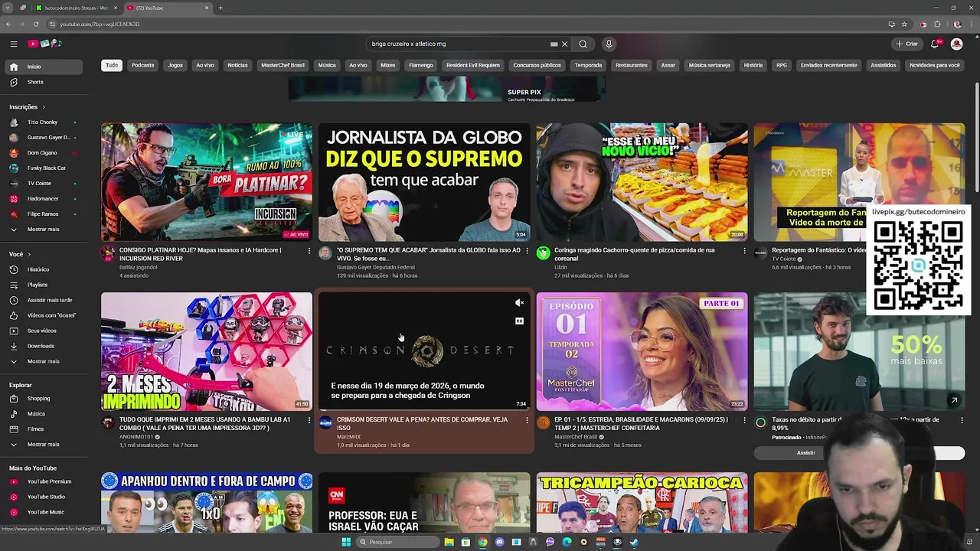This screenshot has height=551, width=980.
Task: Open Histórico in the sidebar
Action: pos(44,269)
